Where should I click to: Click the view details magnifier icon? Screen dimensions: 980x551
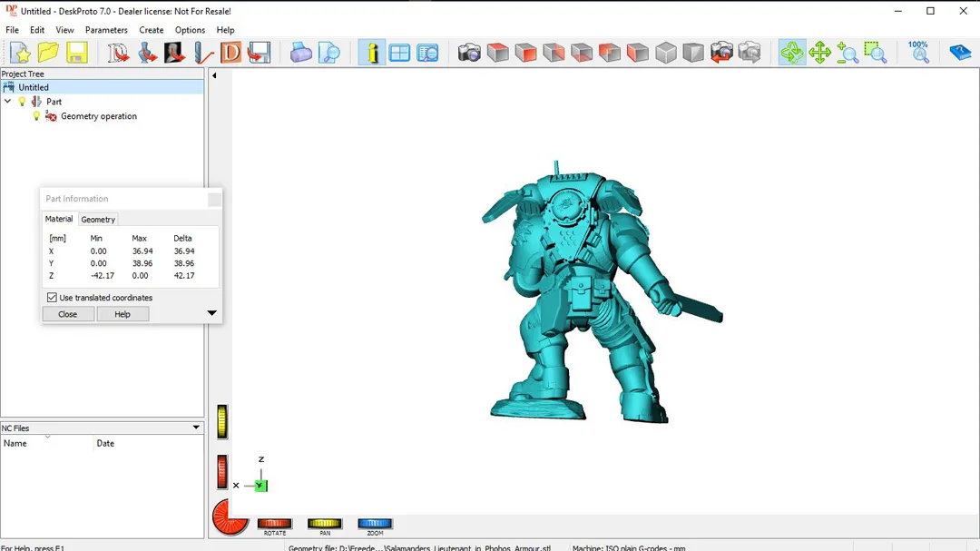pos(427,54)
